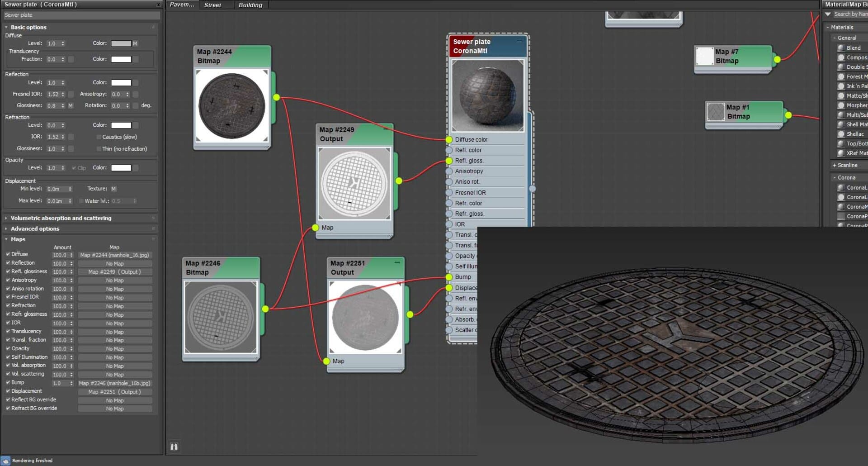Click the XRef material sphere icon
Image resolution: width=868 pixels, height=466 pixels.
point(841,153)
